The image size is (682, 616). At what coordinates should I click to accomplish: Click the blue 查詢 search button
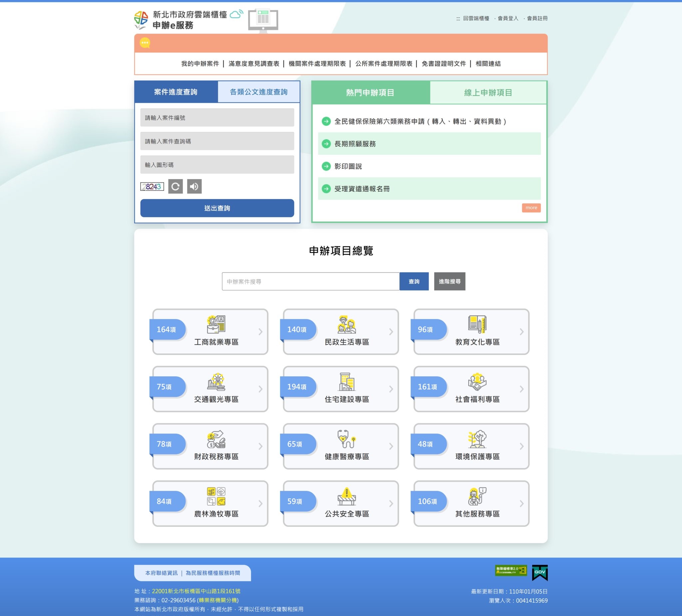click(414, 281)
